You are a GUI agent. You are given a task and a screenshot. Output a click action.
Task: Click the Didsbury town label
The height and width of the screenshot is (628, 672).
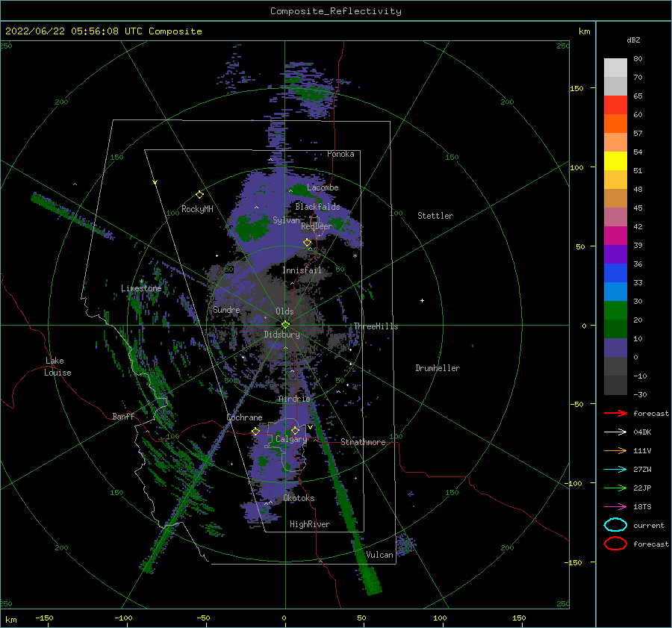pyautogui.click(x=281, y=335)
